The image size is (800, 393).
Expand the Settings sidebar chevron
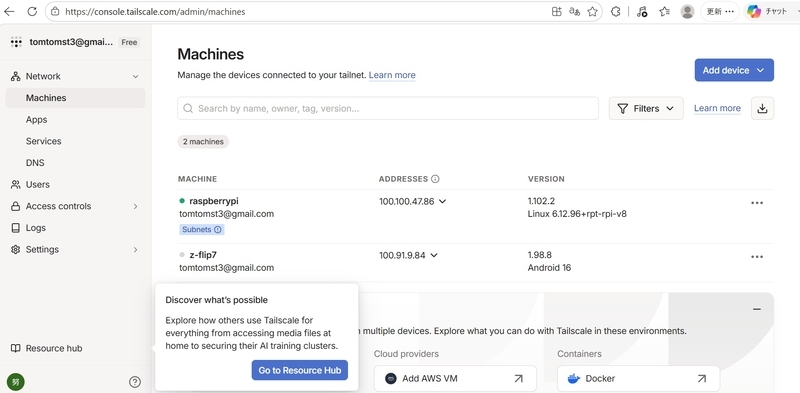tap(135, 250)
